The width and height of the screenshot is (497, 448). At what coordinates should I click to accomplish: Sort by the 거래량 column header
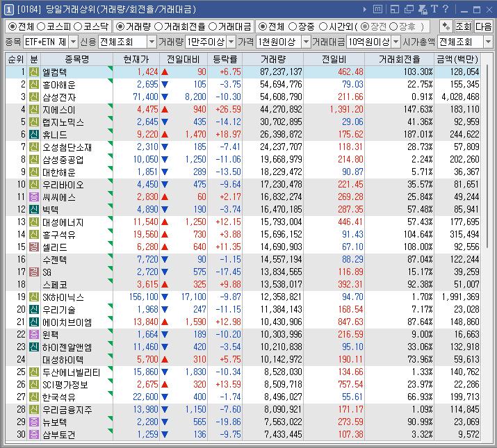pos(273,59)
